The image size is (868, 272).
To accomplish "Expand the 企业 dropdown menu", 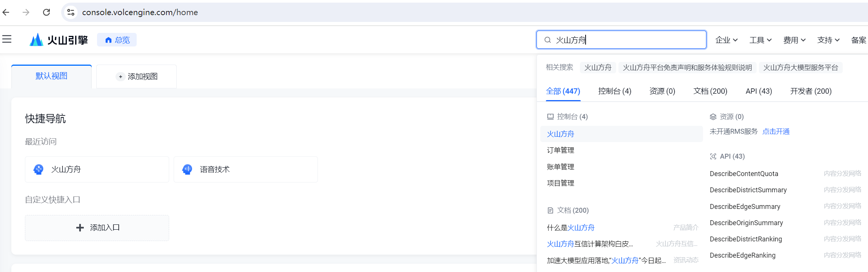I will (x=726, y=40).
